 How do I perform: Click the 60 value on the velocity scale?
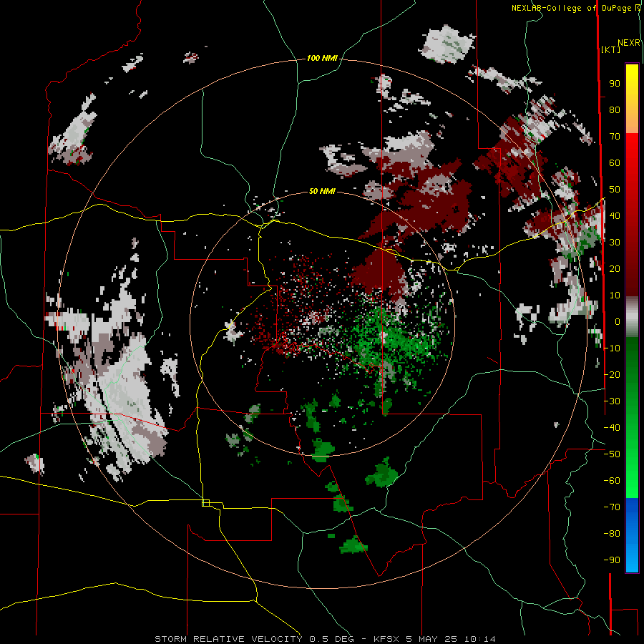point(615,163)
